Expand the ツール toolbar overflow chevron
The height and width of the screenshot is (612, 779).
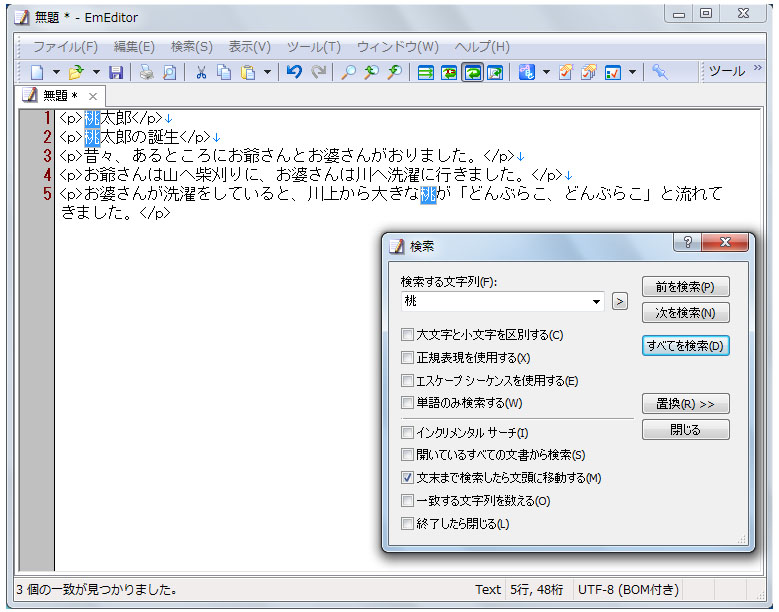tap(758, 68)
